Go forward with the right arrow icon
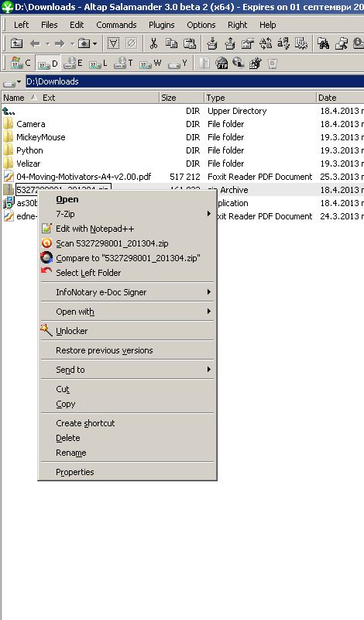The image size is (364, 620). (60, 43)
